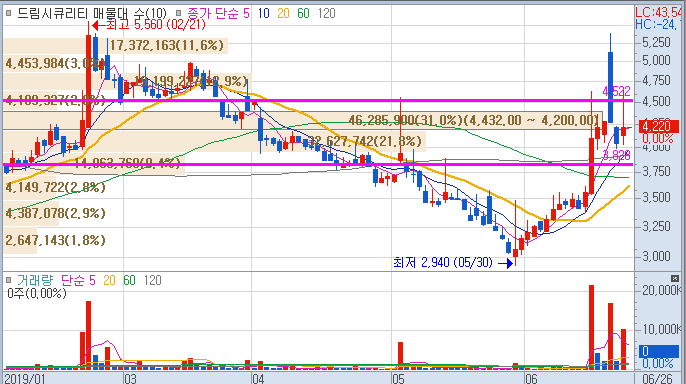Click the 06/26 current date label
Screen dimensions: 686x384
click(x=657, y=378)
